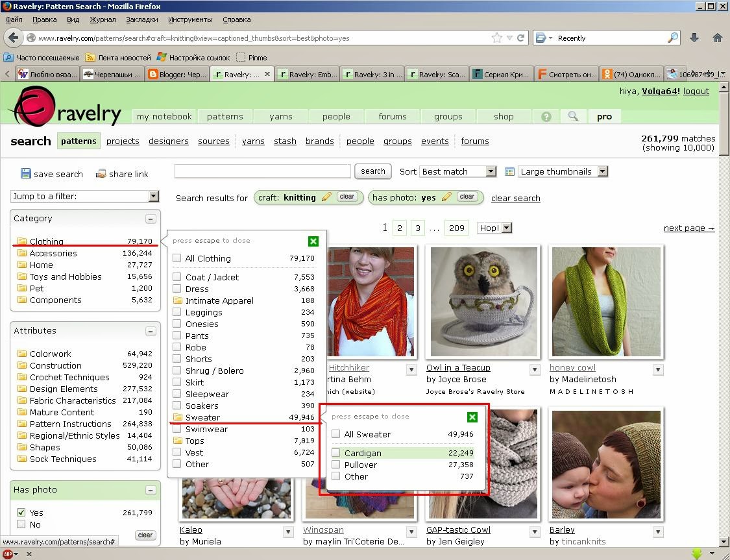Edit has photo filter pencil icon
The image size is (730, 560).
click(x=446, y=197)
